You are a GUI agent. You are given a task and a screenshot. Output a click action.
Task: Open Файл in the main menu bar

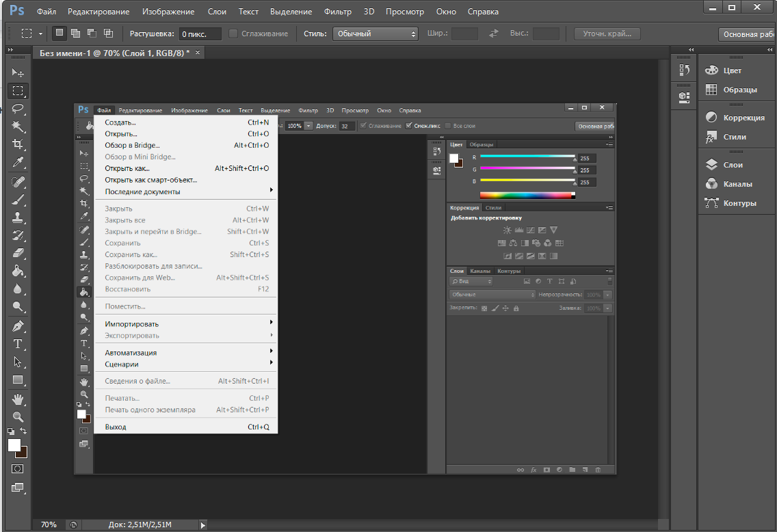tap(46, 12)
